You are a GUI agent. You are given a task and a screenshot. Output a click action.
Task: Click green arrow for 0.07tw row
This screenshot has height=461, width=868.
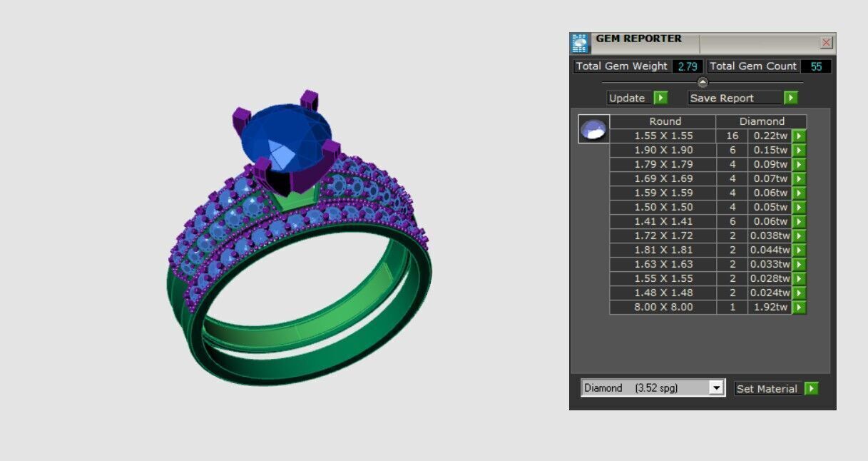point(799,178)
